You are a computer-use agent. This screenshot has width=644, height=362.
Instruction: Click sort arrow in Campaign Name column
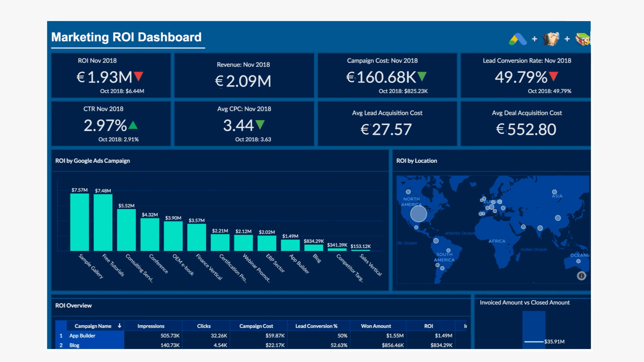pos(119,326)
